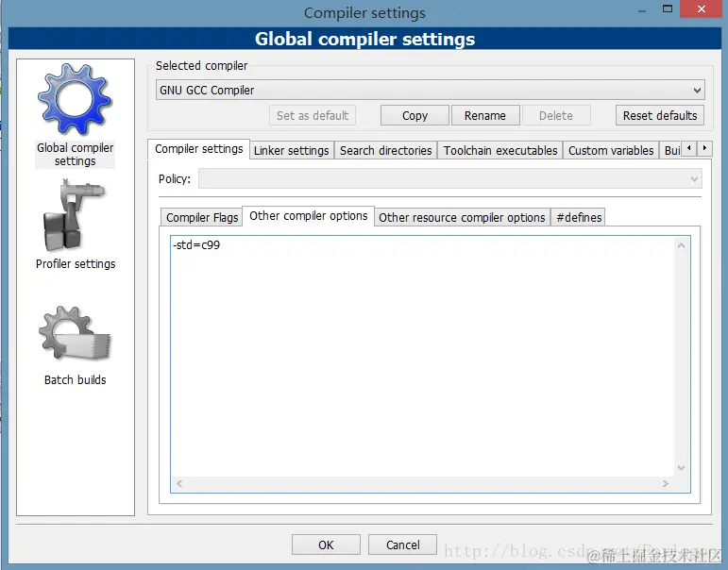This screenshot has width=728, height=570.
Task: Open the Search directories tab
Action: [386, 150]
